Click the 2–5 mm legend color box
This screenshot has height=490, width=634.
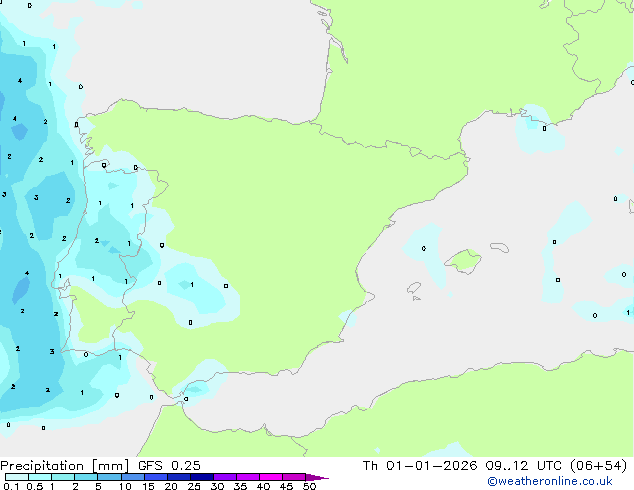tap(87, 477)
